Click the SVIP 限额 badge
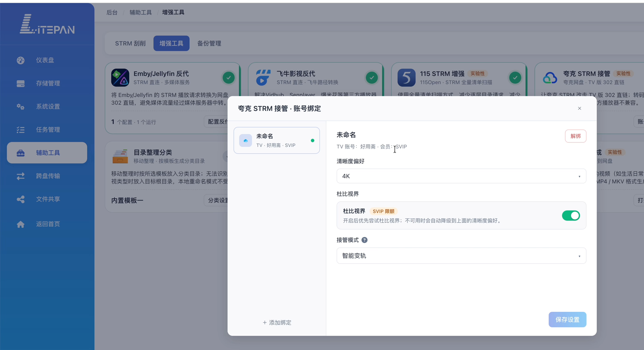The width and height of the screenshot is (644, 350). (384, 212)
